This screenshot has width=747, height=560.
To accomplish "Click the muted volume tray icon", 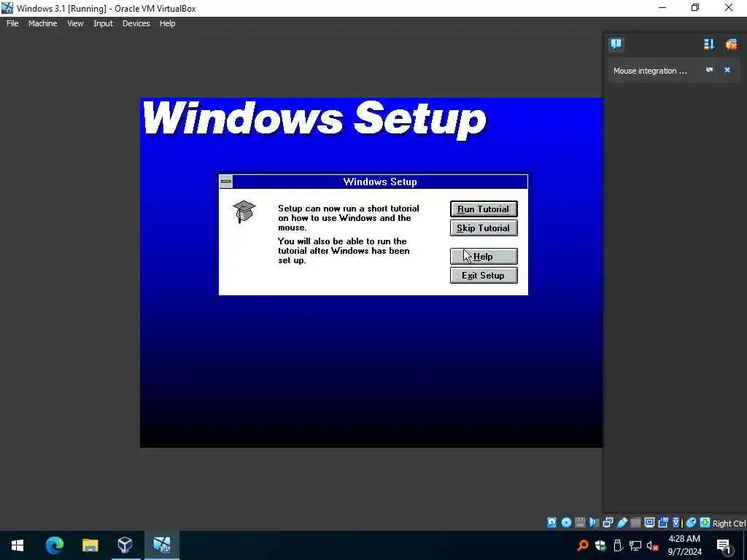I will [653, 545].
